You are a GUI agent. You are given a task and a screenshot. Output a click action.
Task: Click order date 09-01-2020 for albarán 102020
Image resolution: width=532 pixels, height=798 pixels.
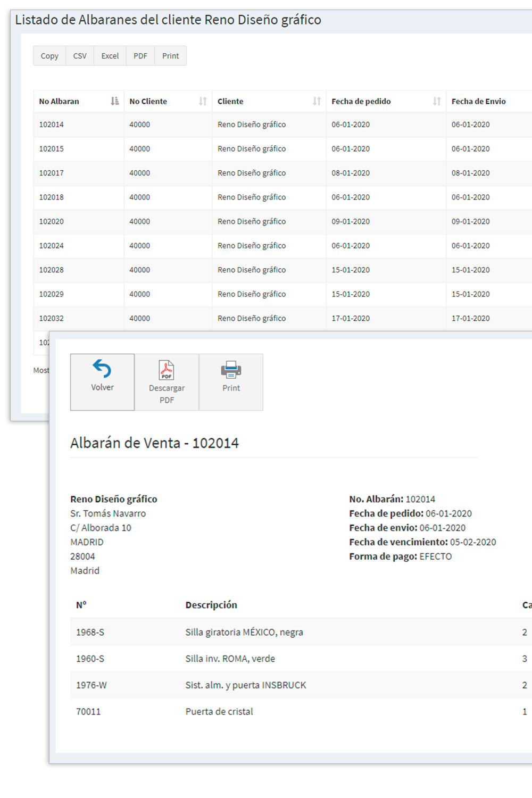(x=351, y=221)
